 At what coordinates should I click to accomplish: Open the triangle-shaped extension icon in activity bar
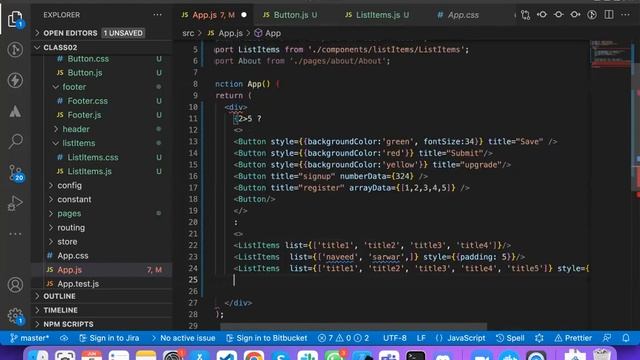coord(15,111)
